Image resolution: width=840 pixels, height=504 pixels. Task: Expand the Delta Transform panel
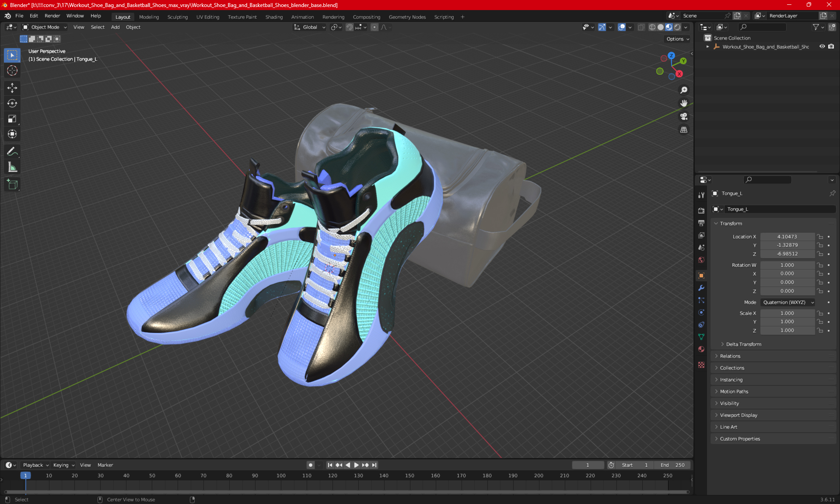[x=743, y=344]
